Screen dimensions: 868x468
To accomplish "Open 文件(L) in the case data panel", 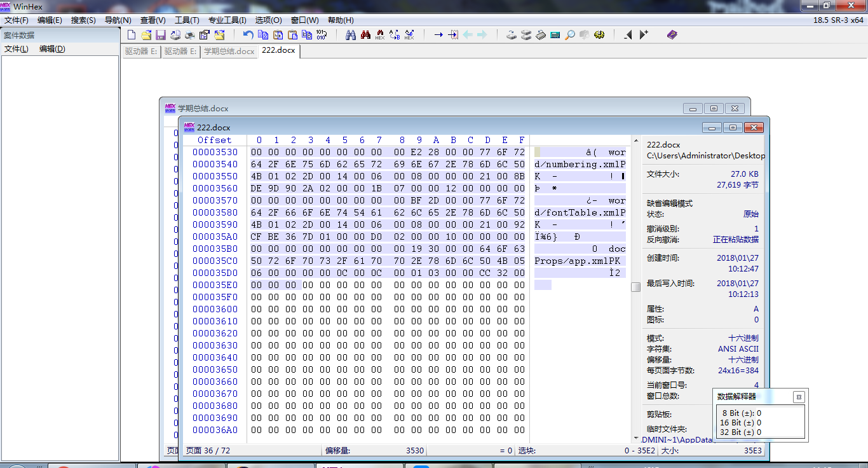I will (17, 49).
